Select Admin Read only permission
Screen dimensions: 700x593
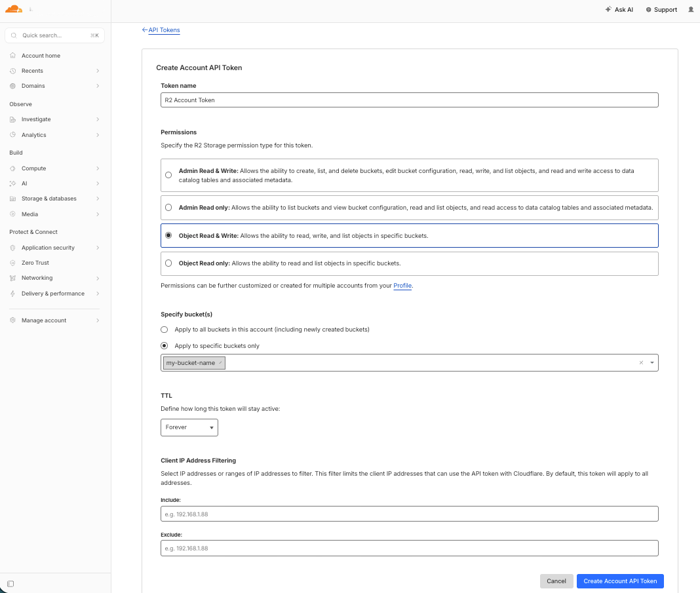tap(168, 208)
